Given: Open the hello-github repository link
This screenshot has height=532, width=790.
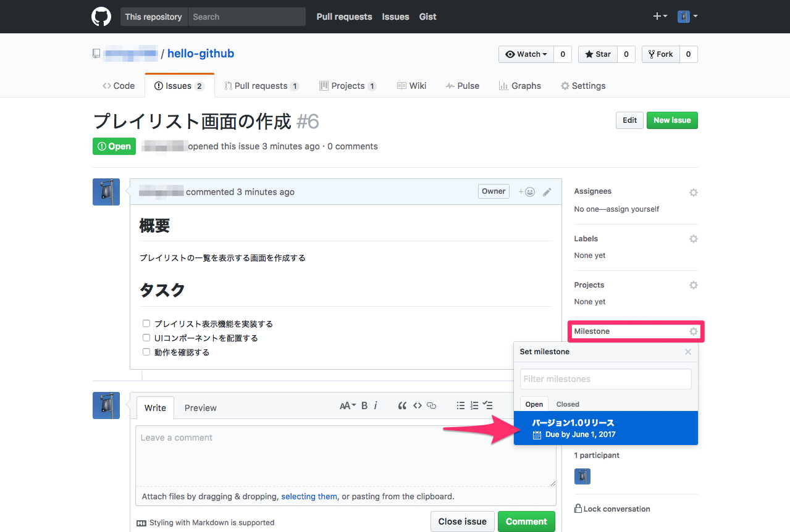Looking at the screenshot, I should coord(200,54).
